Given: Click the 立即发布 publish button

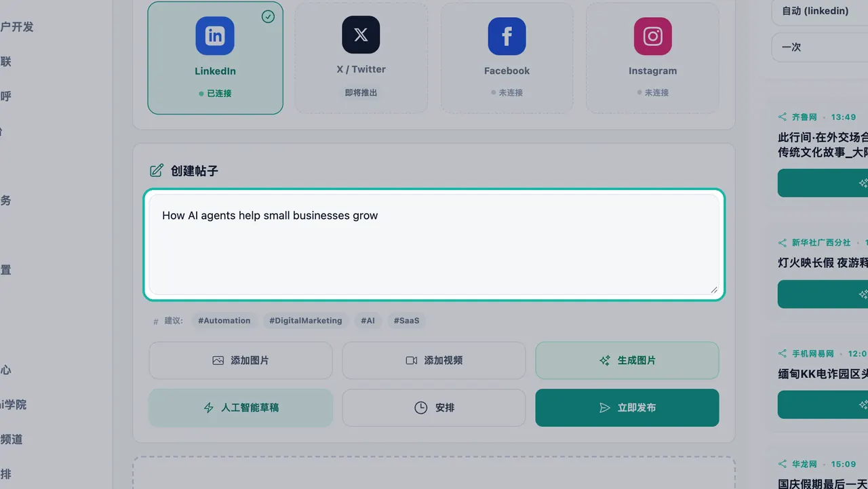Looking at the screenshot, I should tap(627, 408).
